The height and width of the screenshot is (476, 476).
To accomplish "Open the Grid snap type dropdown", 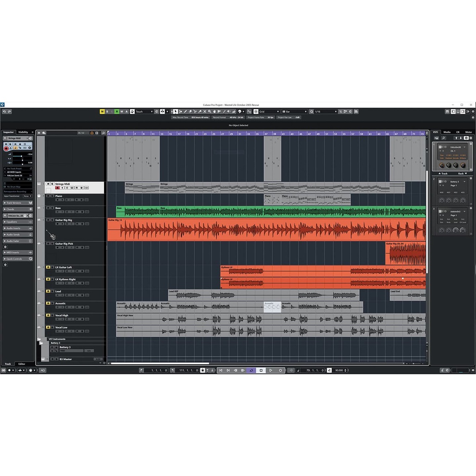I will point(269,112).
